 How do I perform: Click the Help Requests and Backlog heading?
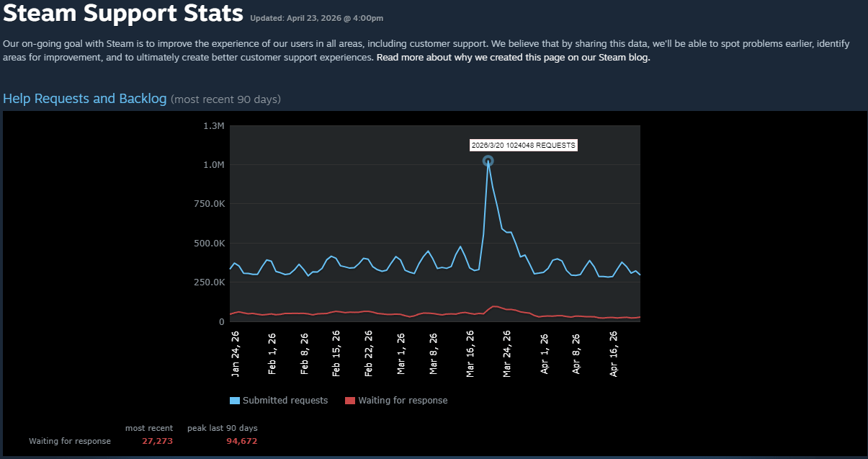(85, 99)
